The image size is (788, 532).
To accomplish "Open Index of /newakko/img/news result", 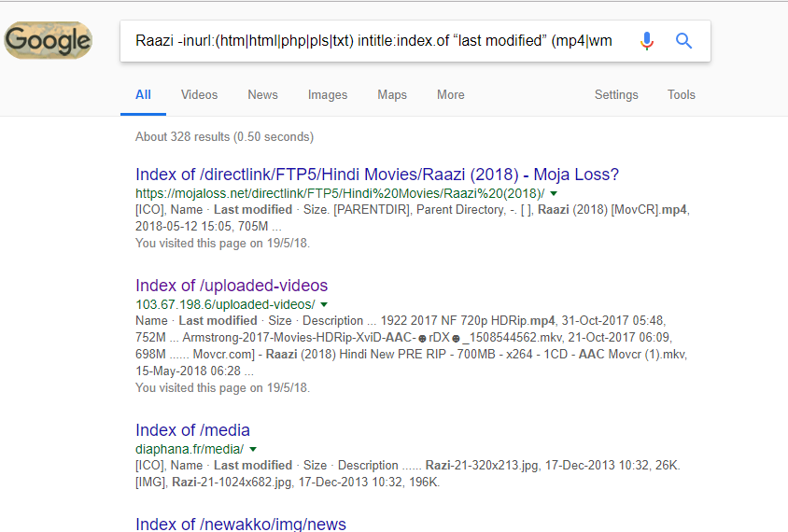I will [241, 524].
